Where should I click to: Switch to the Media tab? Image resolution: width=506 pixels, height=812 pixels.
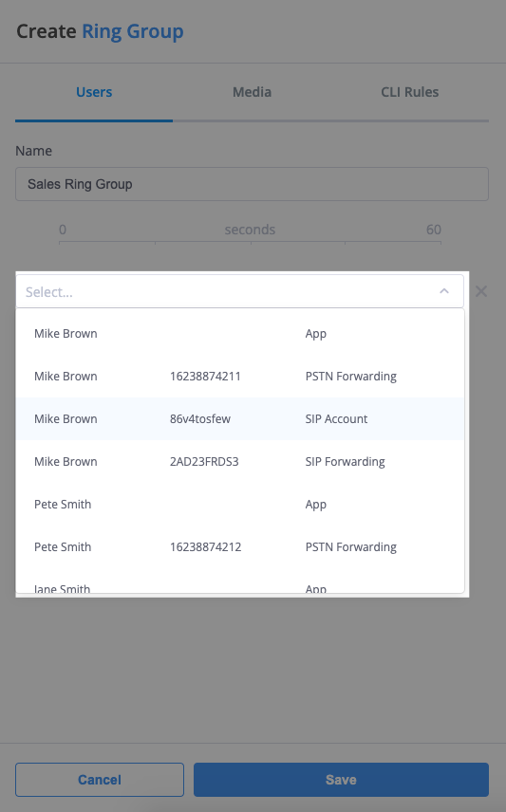[252, 92]
